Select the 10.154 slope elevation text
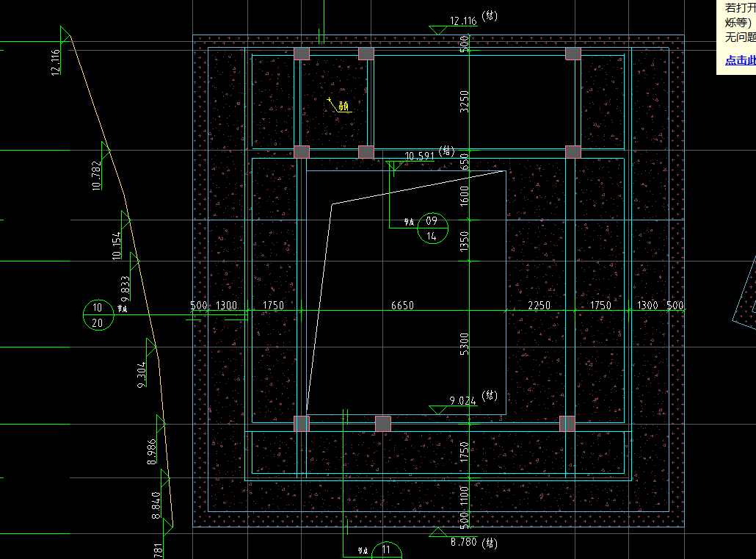 click(x=117, y=245)
